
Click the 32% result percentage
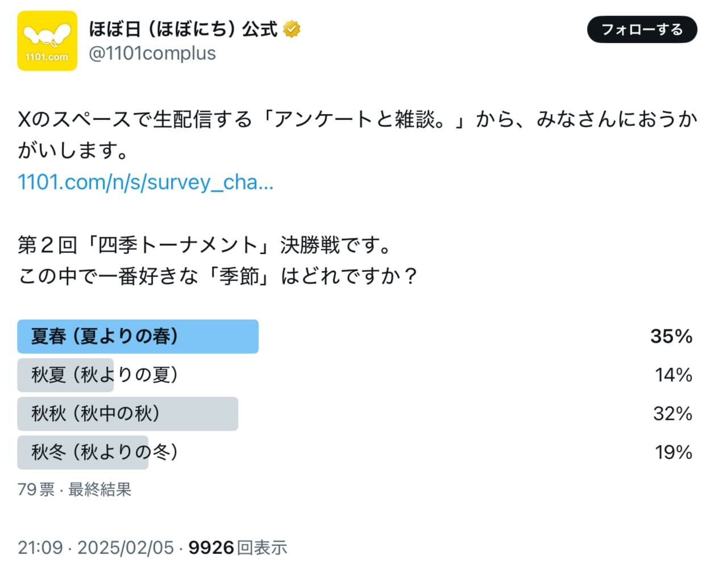(x=672, y=413)
